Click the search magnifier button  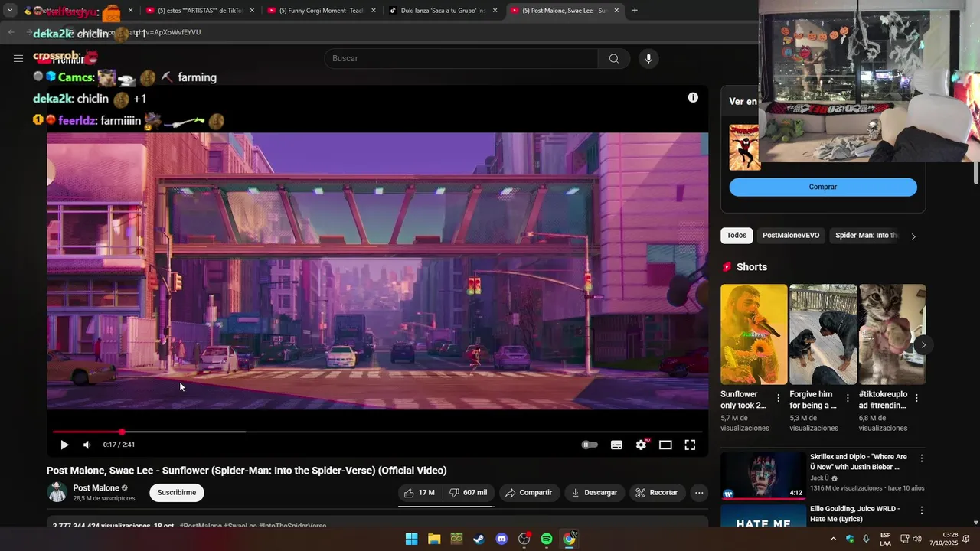pos(614,58)
